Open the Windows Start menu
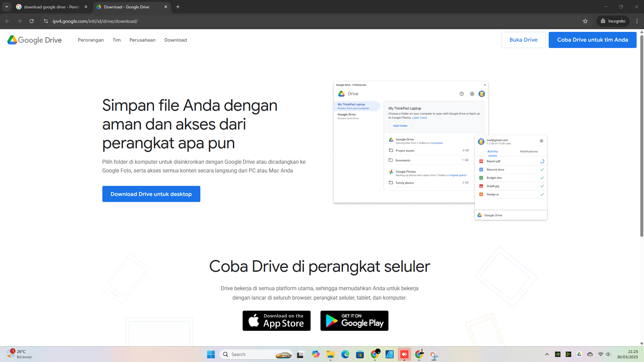The height and width of the screenshot is (362, 644). pyautogui.click(x=211, y=354)
